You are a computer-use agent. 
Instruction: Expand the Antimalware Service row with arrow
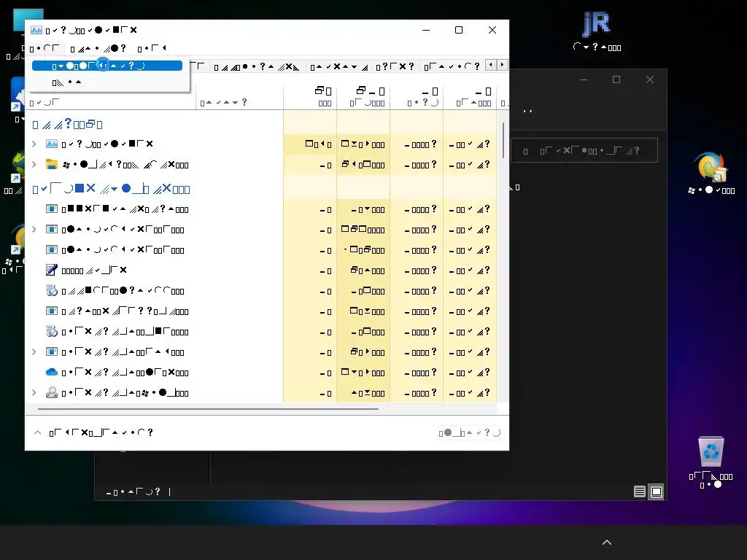pyautogui.click(x=34, y=230)
